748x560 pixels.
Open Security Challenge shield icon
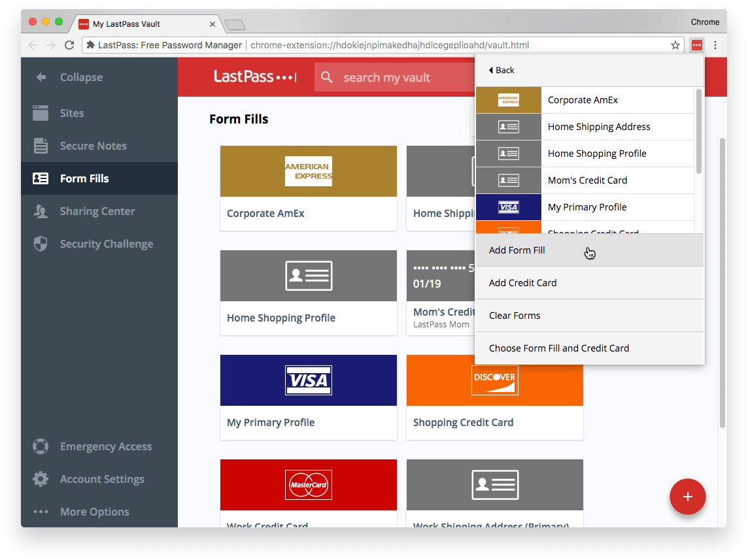[41, 244]
